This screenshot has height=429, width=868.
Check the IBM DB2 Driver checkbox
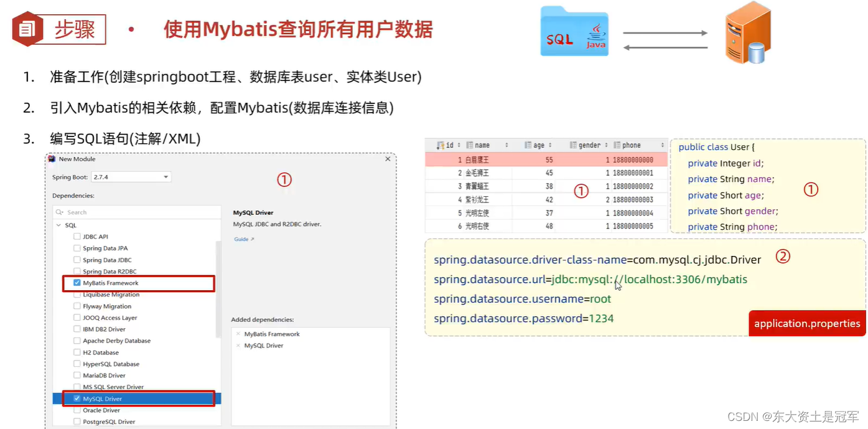[x=77, y=329]
